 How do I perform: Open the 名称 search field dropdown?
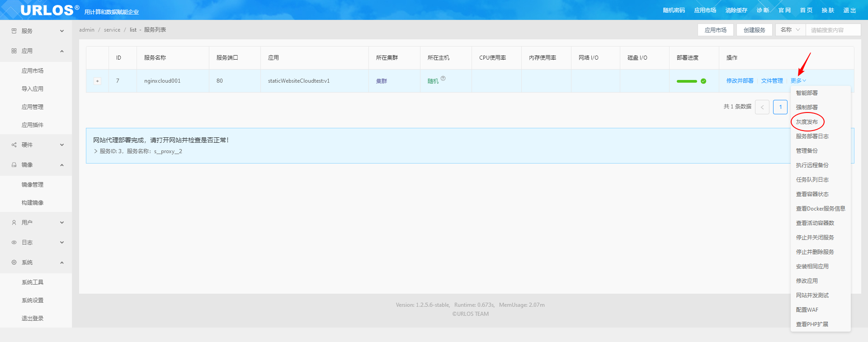click(x=790, y=30)
